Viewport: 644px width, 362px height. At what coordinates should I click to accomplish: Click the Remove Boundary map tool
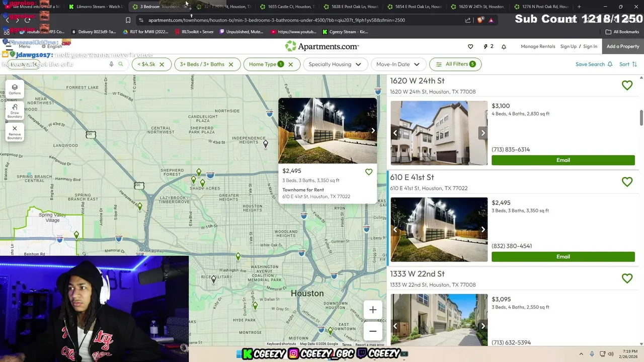tap(15, 133)
